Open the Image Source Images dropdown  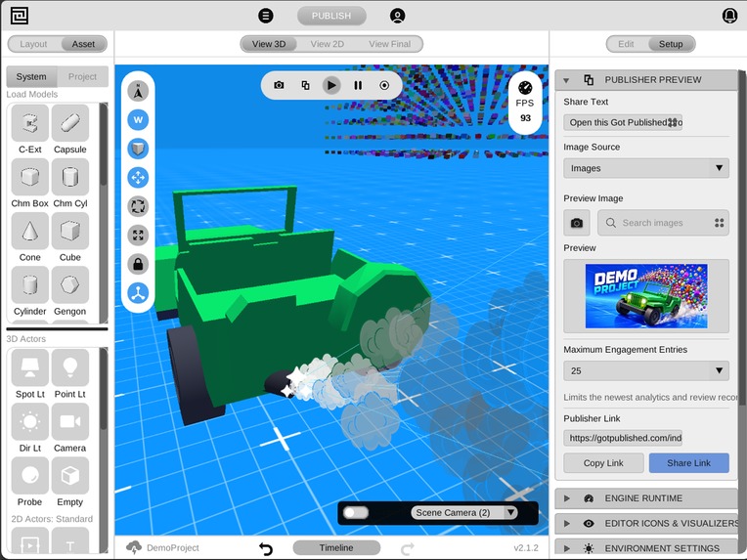point(646,168)
